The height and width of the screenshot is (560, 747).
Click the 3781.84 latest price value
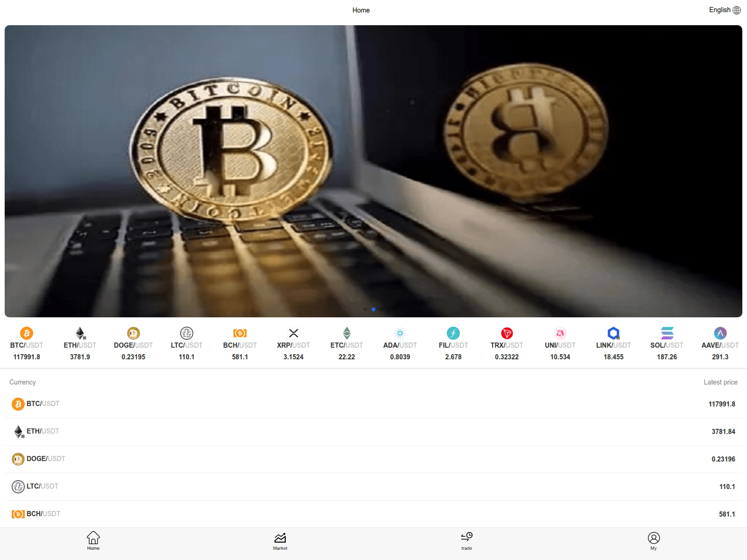pyautogui.click(x=723, y=432)
